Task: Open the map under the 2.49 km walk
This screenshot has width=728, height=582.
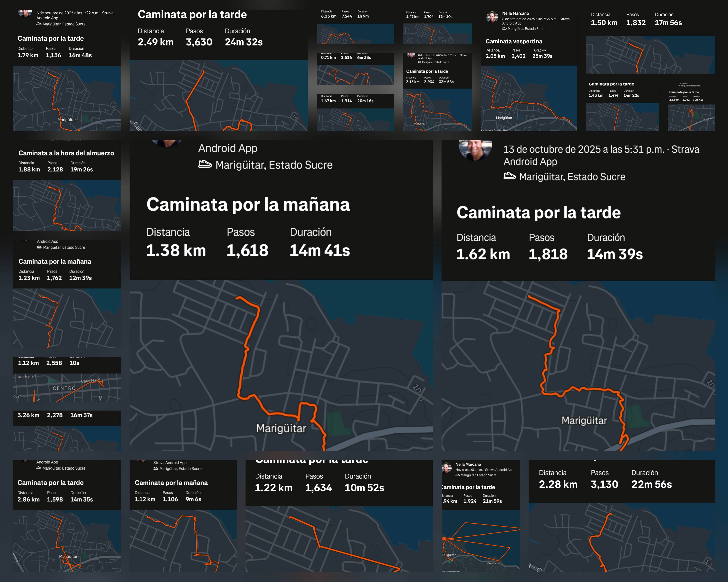Action: pyautogui.click(x=218, y=96)
